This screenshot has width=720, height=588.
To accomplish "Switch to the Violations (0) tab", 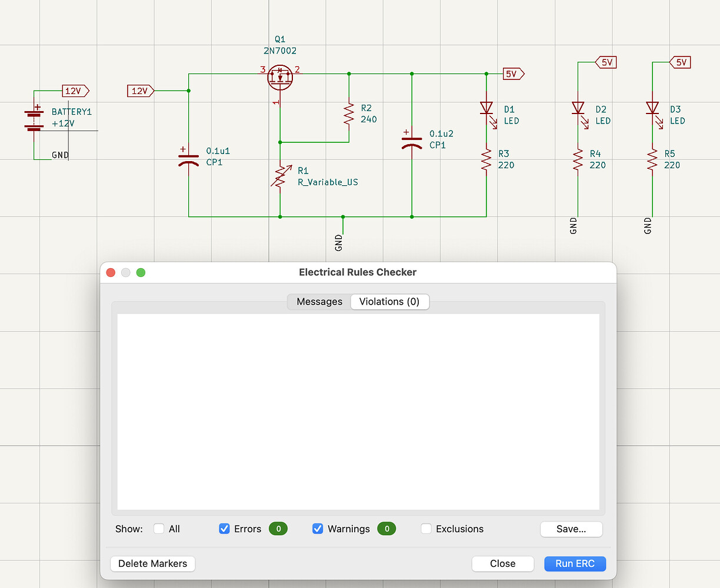I will (x=389, y=302).
